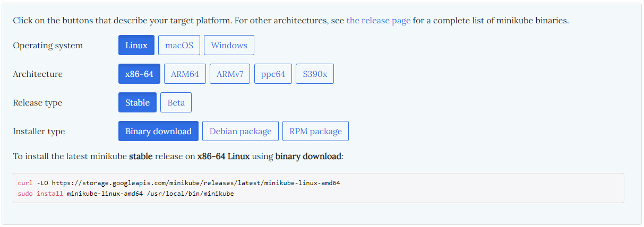Switch architecture to ARM64
The width and height of the screenshot is (644, 227).
(185, 74)
